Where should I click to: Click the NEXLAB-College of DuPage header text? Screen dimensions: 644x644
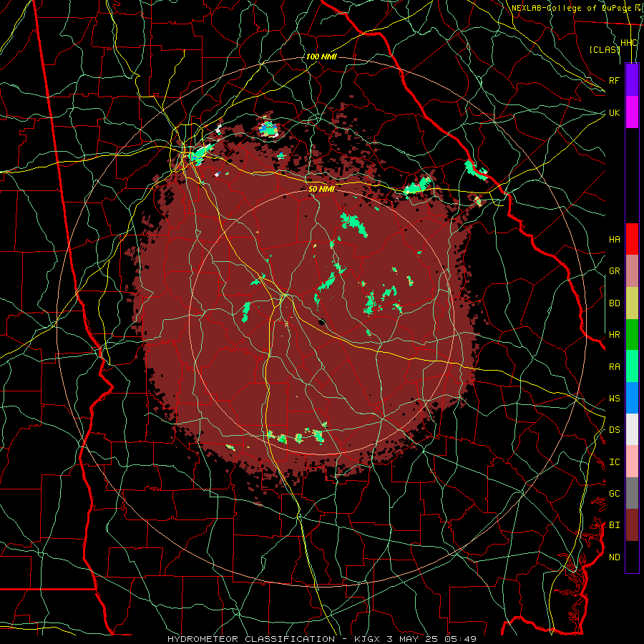571,8
